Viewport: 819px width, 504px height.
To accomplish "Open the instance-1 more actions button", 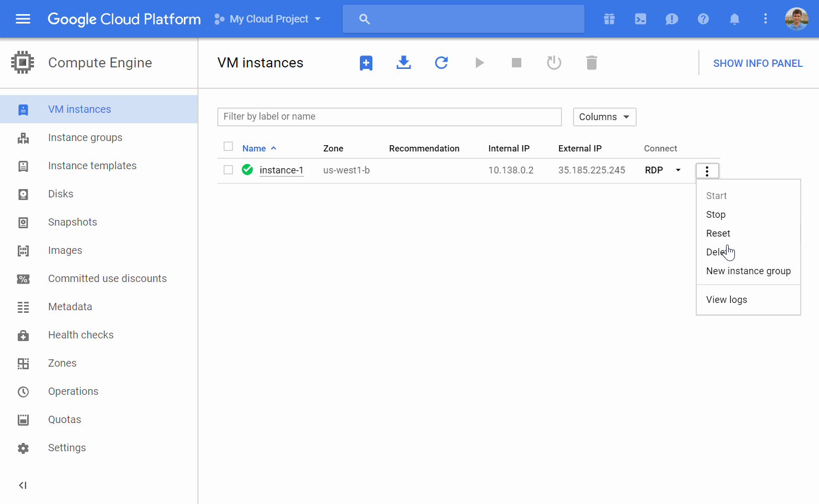I will (x=707, y=171).
